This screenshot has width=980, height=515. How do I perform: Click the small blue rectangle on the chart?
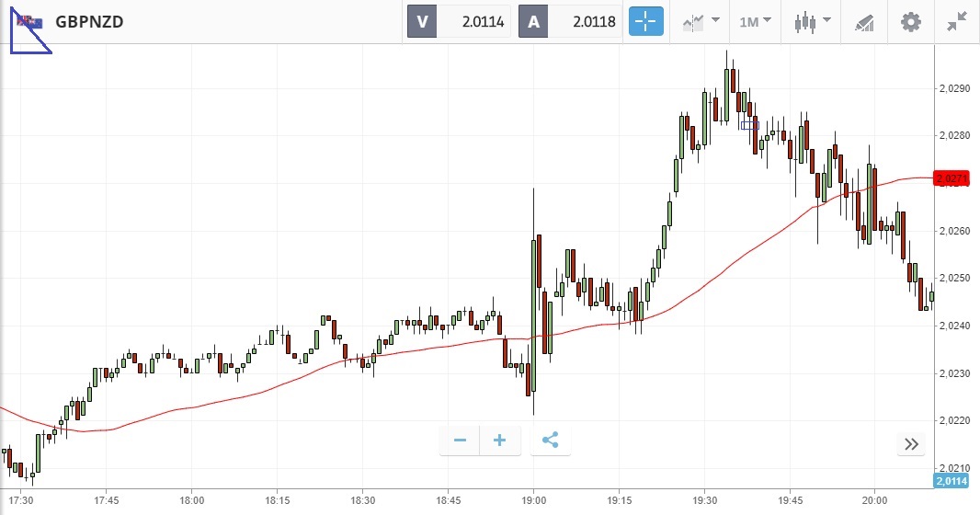click(x=748, y=125)
